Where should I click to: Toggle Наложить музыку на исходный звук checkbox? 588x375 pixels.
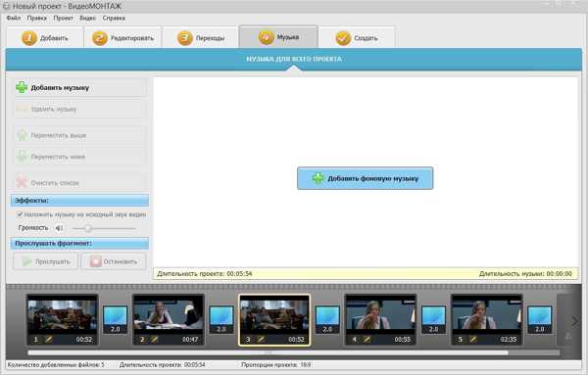coord(20,214)
